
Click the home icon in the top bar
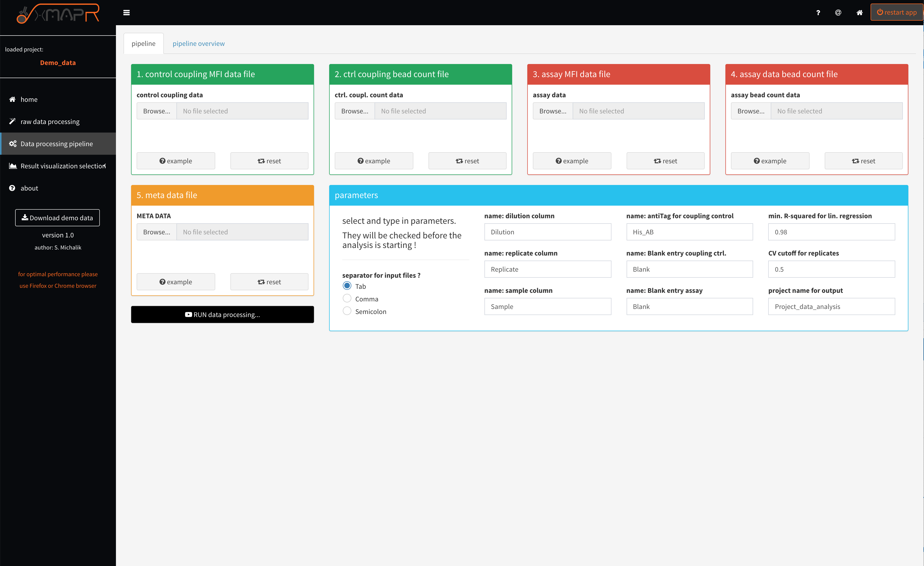pos(859,12)
